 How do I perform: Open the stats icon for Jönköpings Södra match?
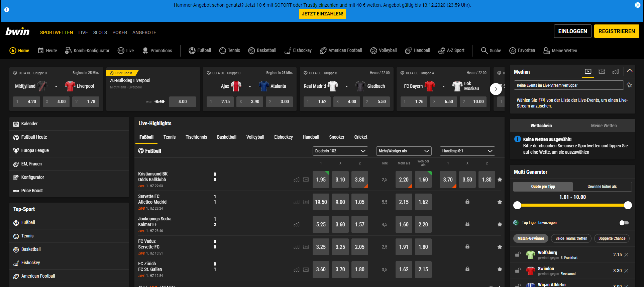(x=297, y=225)
